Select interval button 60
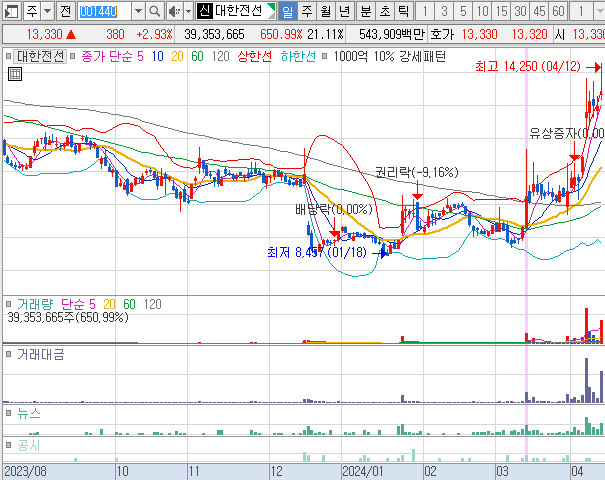 pos(558,11)
